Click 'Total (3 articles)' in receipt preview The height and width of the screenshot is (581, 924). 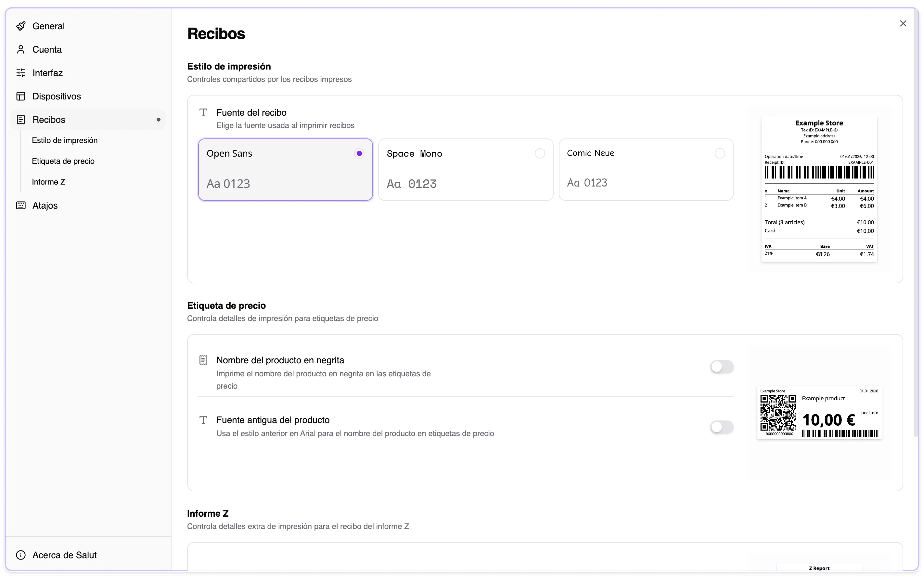coord(785,222)
